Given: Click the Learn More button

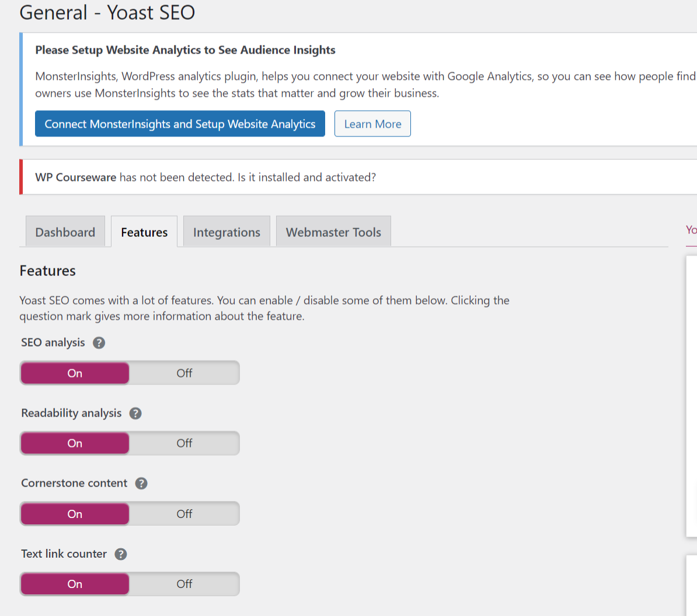Looking at the screenshot, I should pos(372,124).
